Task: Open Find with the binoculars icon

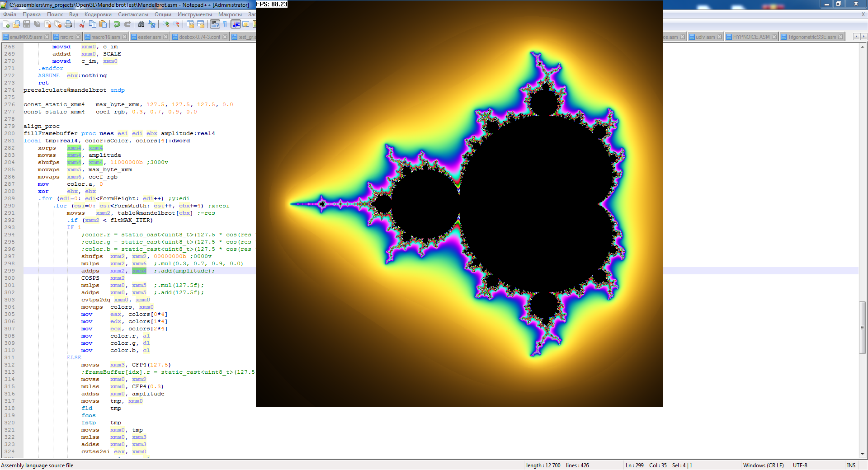Action: click(142, 24)
